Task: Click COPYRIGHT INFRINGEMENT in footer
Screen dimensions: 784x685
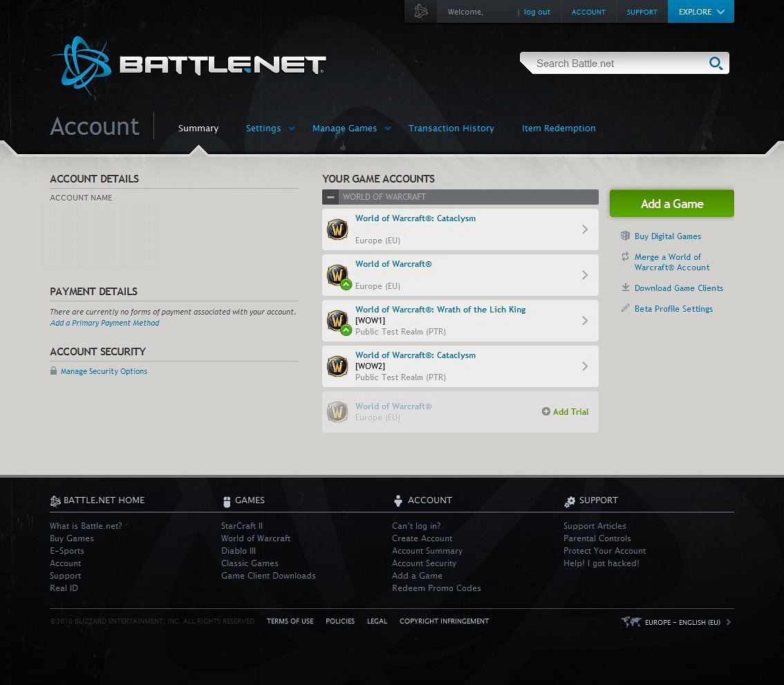Action: pos(444,621)
